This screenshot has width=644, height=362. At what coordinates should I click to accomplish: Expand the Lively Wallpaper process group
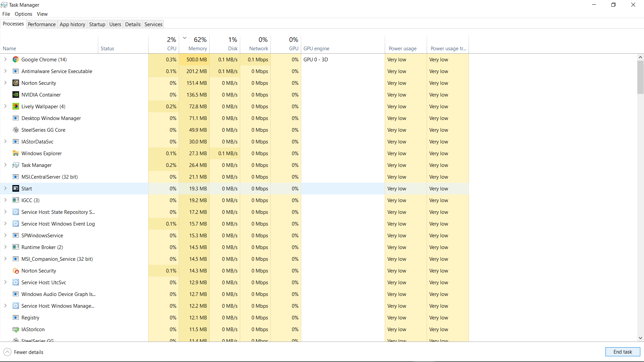point(5,107)
